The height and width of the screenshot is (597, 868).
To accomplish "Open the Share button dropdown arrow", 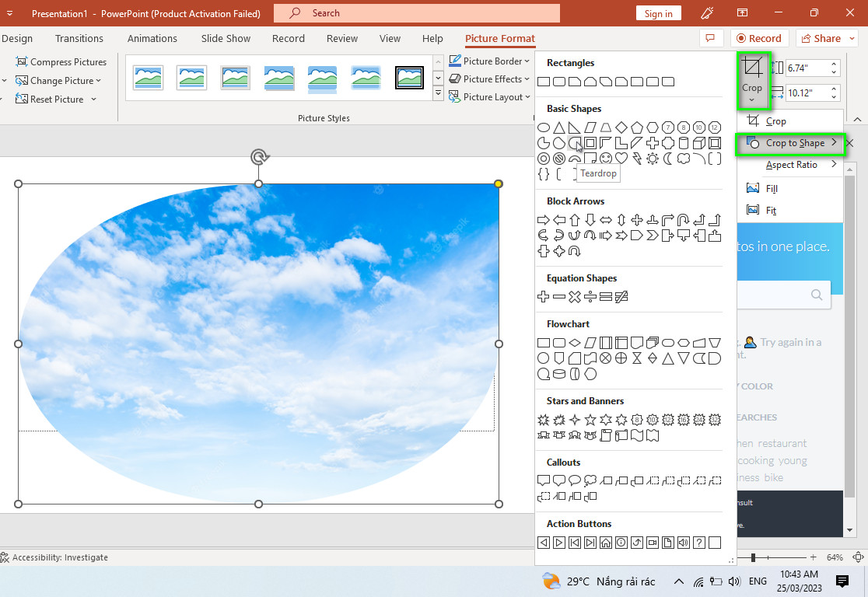I will pyautogui.click(x=852, y=38).
